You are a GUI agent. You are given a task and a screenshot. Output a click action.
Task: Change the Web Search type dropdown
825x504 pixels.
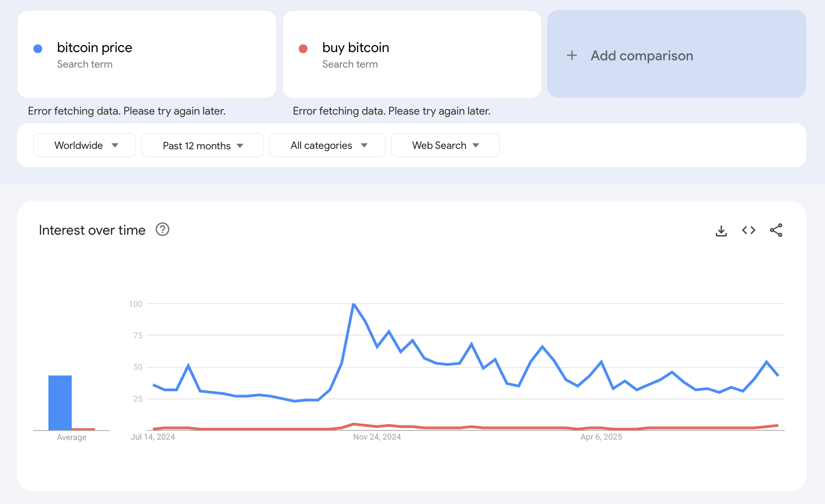coord(445,145)
